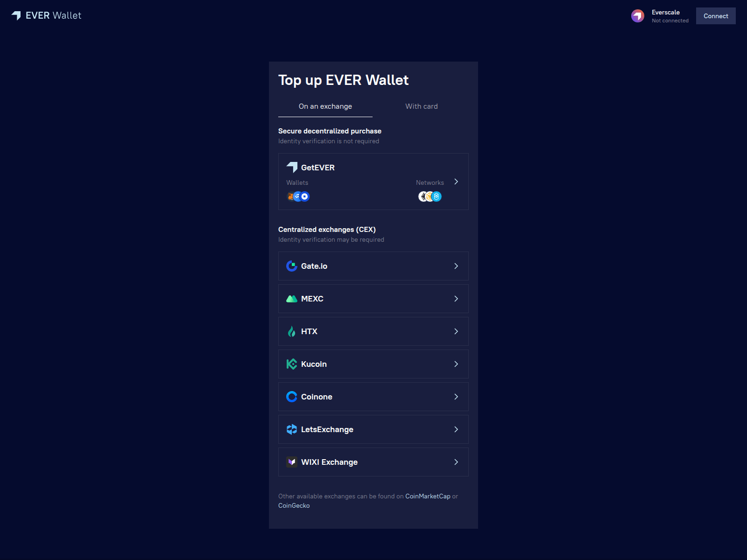Click the Coinone logo icon

292,397
